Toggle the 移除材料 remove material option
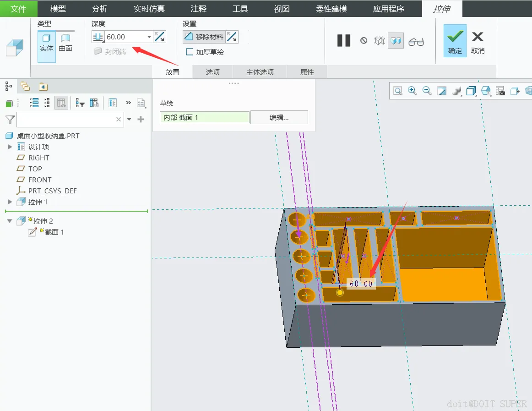Viewport: 532px width, 411px height. point(205,37)
